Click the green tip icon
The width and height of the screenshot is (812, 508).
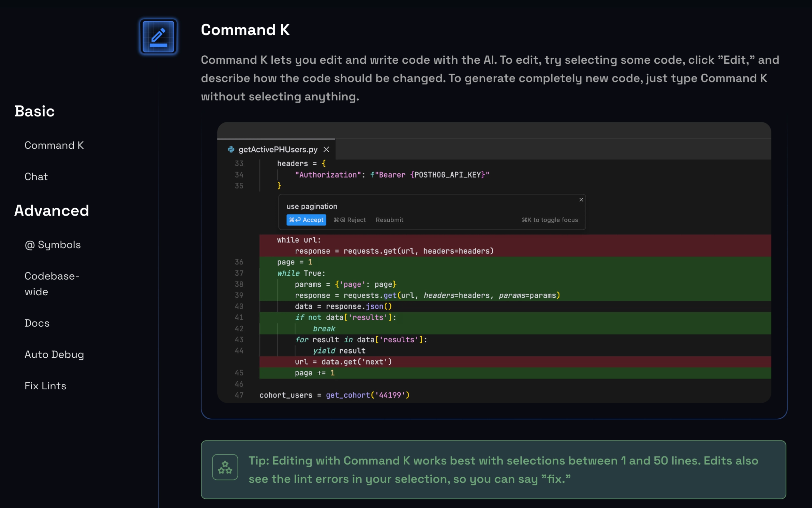click(225, 467)
